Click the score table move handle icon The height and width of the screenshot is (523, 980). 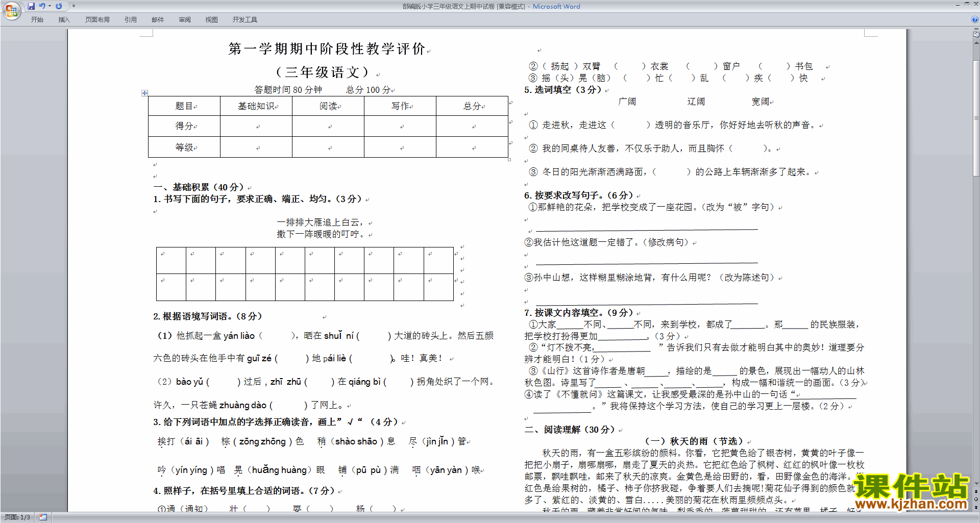point(144,93)
